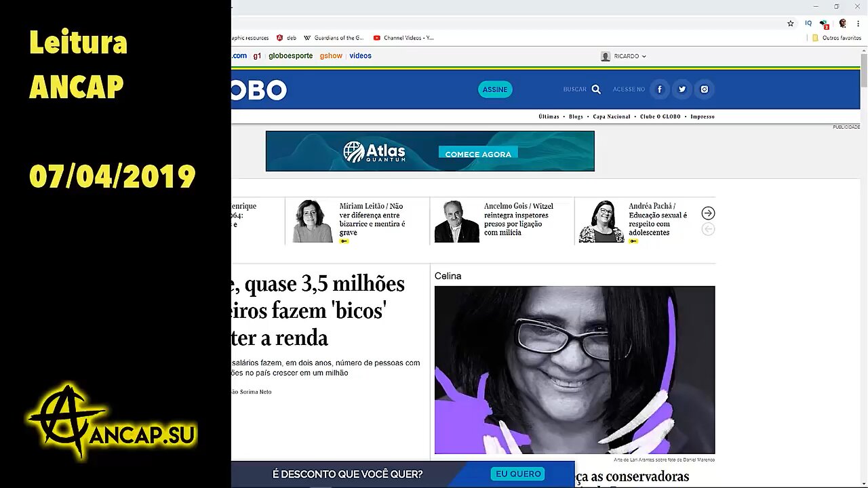This screenshot has width=868, height=488.
Task: Open the Miriam Leitão column
Action: point(372,219)
